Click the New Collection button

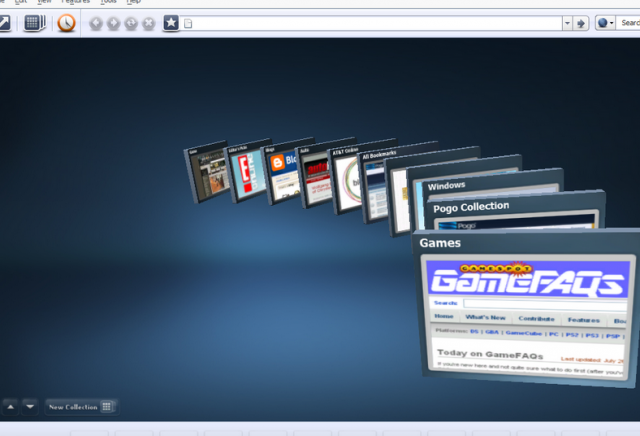tap(82, 407)
